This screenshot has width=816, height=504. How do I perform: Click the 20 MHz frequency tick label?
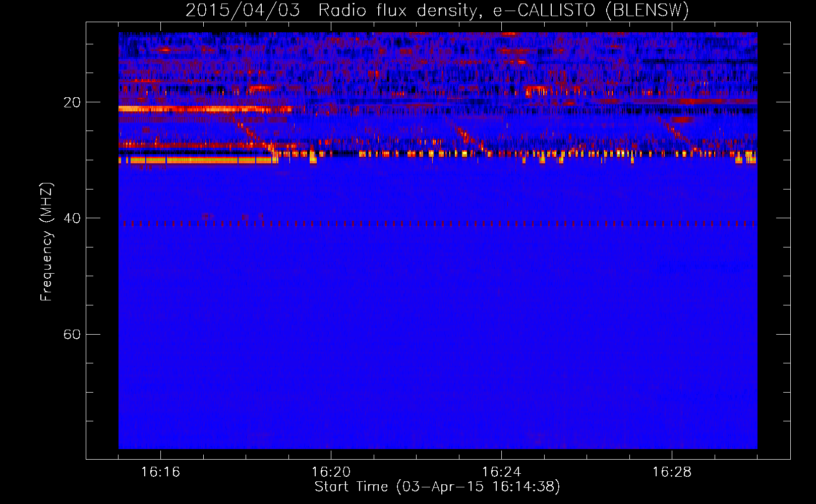(x=72, y=102)
